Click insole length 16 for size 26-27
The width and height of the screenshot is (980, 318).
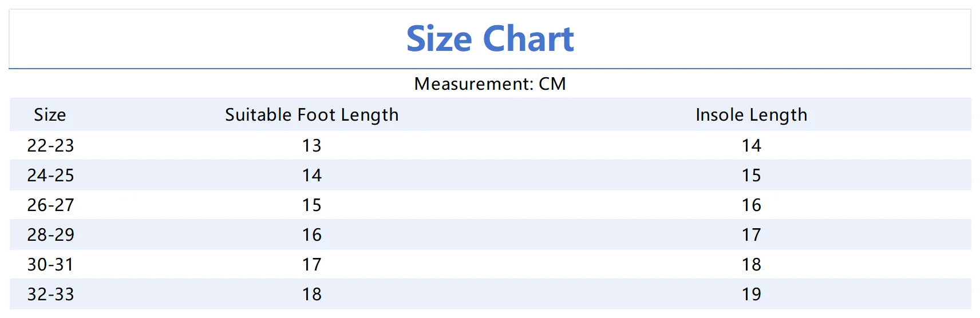point(751,205)
